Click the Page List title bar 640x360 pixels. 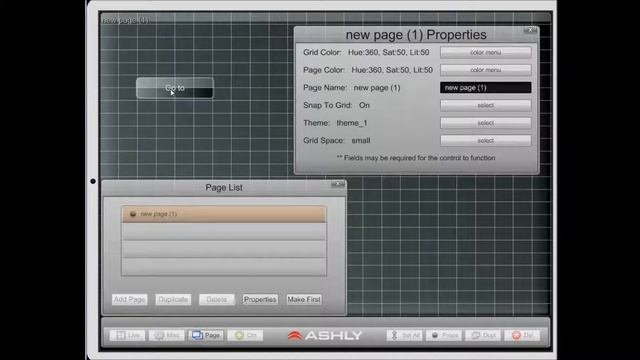(x=224, y=188)
